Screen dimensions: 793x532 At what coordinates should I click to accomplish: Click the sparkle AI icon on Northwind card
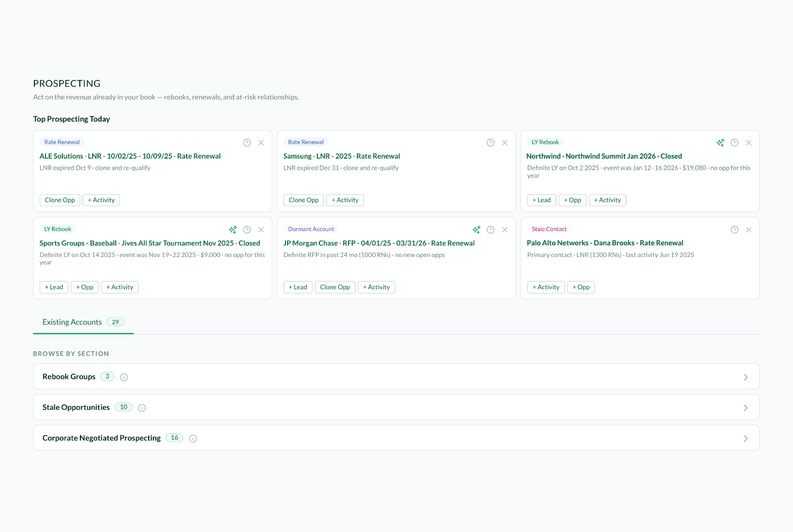click(720, 143)
